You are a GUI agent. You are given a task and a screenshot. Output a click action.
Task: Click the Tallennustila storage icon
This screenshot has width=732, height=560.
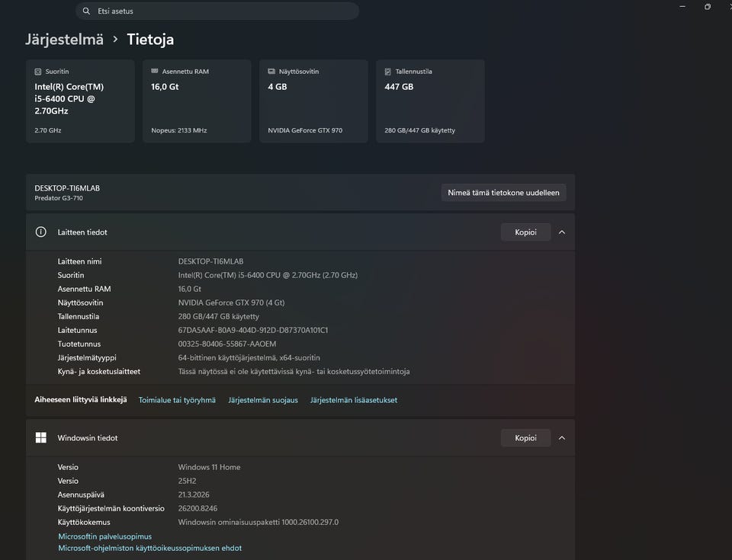pos(387,72)
